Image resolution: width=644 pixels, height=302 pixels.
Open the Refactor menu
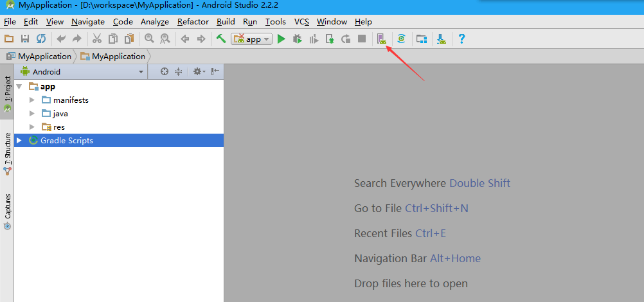click(x=193, y=22)
